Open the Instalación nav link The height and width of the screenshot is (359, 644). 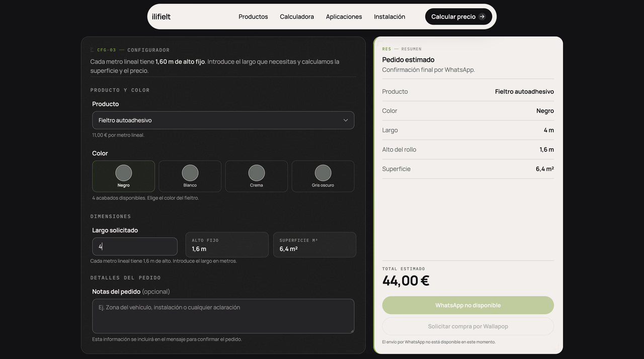coord(389,17)
